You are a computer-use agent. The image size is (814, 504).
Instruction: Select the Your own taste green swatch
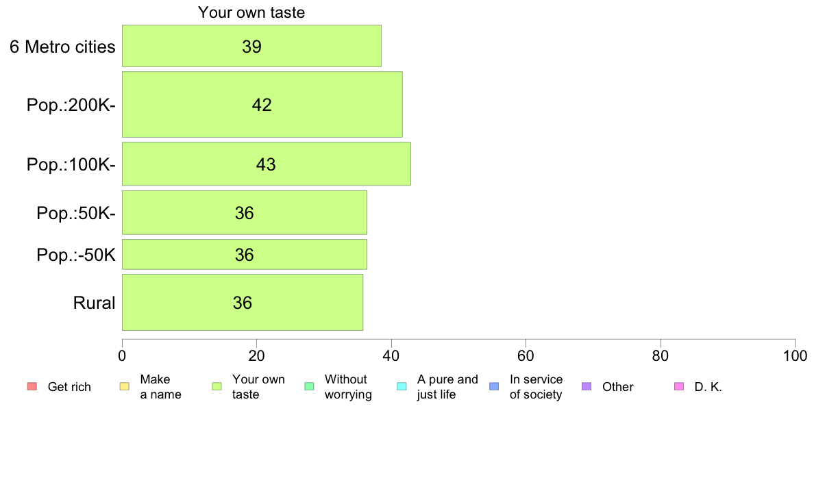217,387
